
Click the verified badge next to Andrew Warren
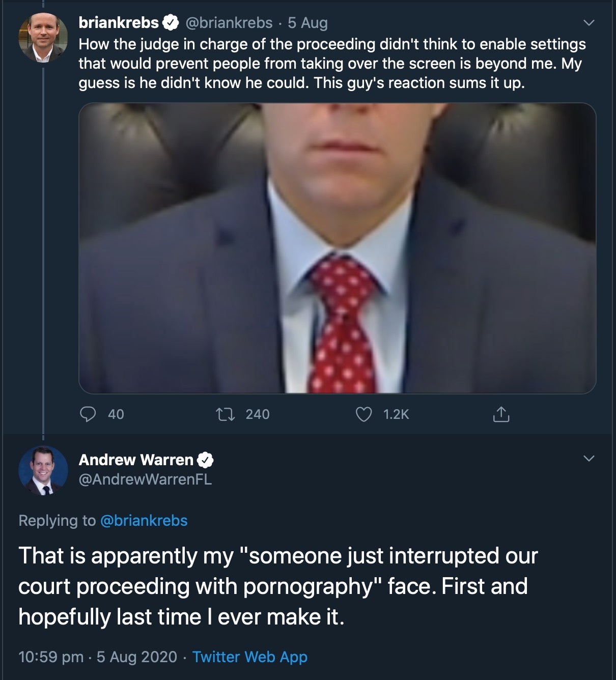[x=205, y=460]
